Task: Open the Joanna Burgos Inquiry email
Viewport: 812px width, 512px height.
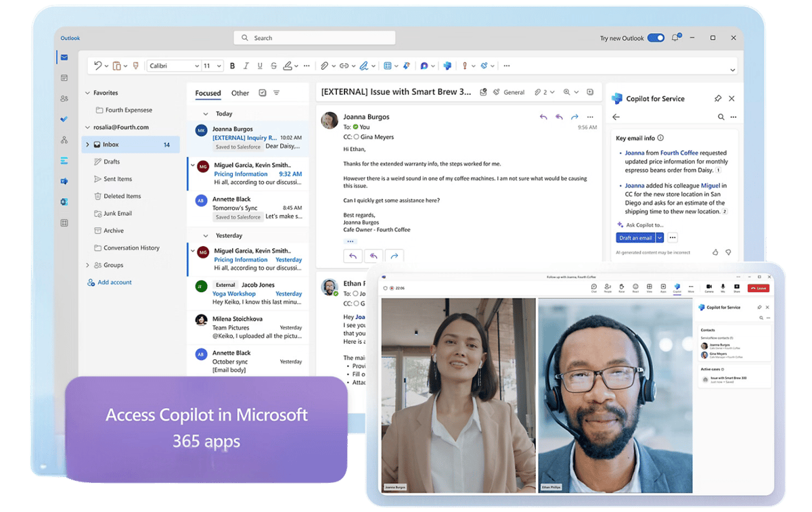Action: [248, 137]
